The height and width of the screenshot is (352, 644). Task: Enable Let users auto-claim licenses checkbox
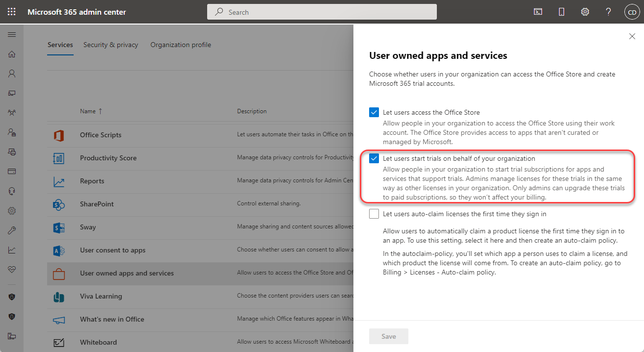click(374, 214)
